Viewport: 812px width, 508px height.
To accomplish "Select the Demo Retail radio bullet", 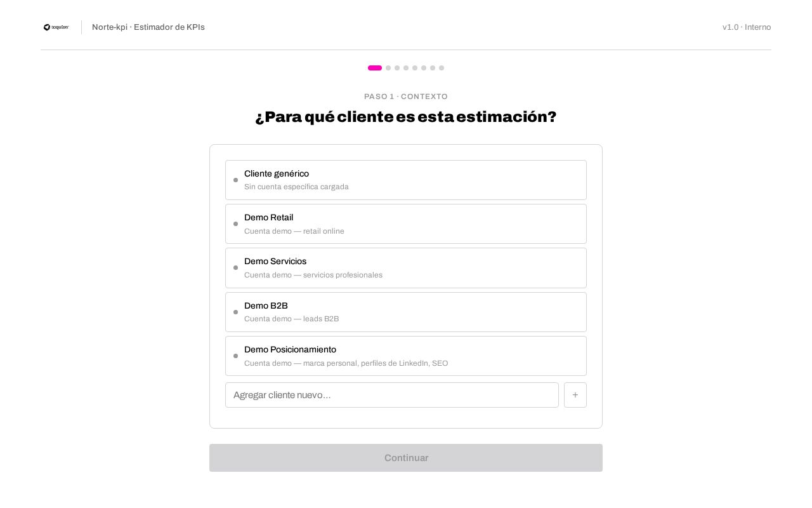I will coord(235,224).
